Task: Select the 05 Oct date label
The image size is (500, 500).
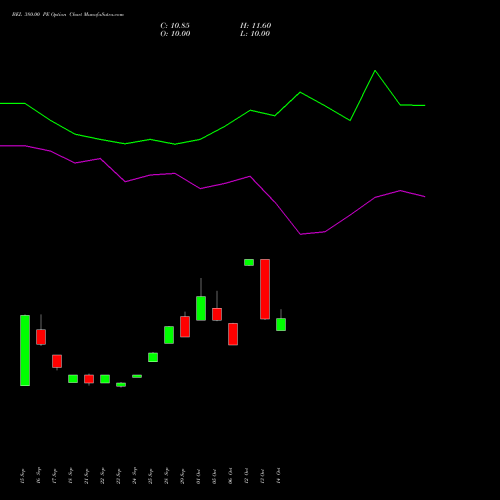Action: click(214, 476)
